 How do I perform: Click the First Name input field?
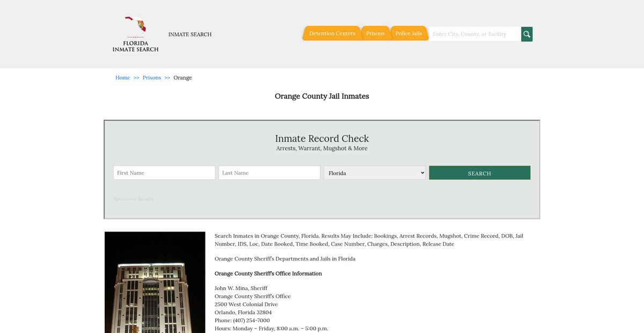pos(164,172)
